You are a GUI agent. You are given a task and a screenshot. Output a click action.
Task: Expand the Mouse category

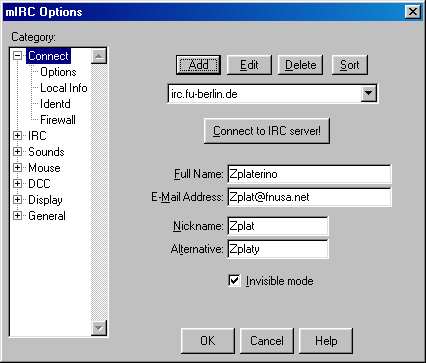click(x=17, y=168)
